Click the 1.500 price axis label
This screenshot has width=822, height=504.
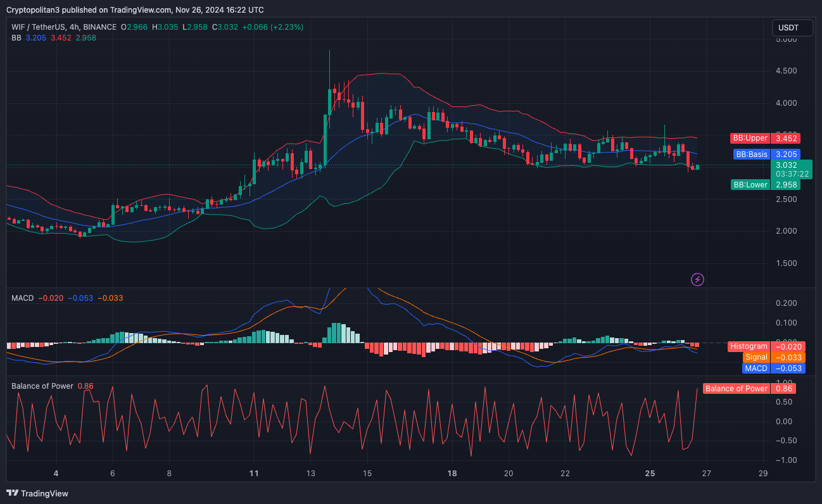click(786, 263)
